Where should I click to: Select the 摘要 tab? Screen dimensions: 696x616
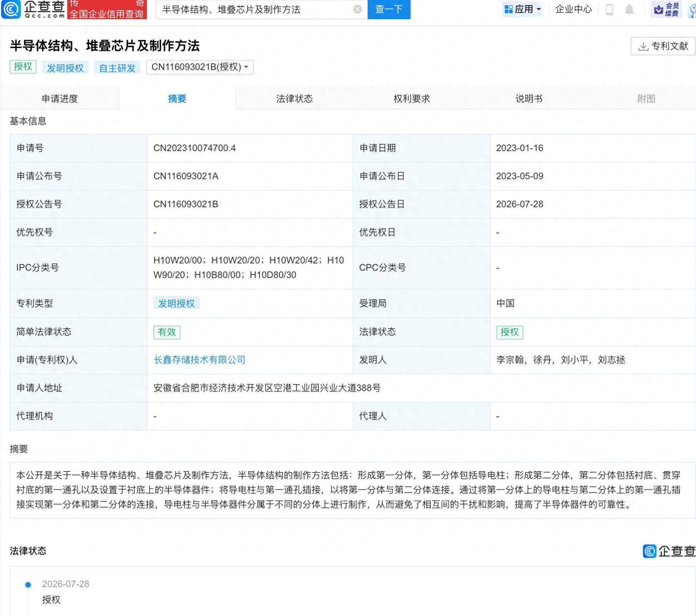[x=177, y=98]
